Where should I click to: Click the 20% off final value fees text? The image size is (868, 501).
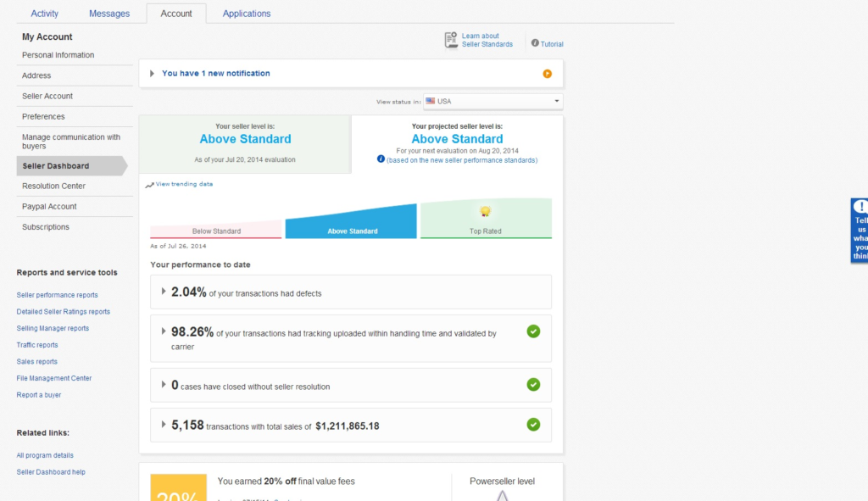point(287,481)
